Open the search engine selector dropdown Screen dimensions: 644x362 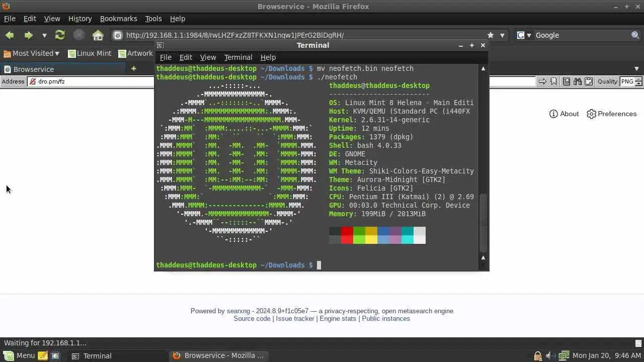click(524, 35)
